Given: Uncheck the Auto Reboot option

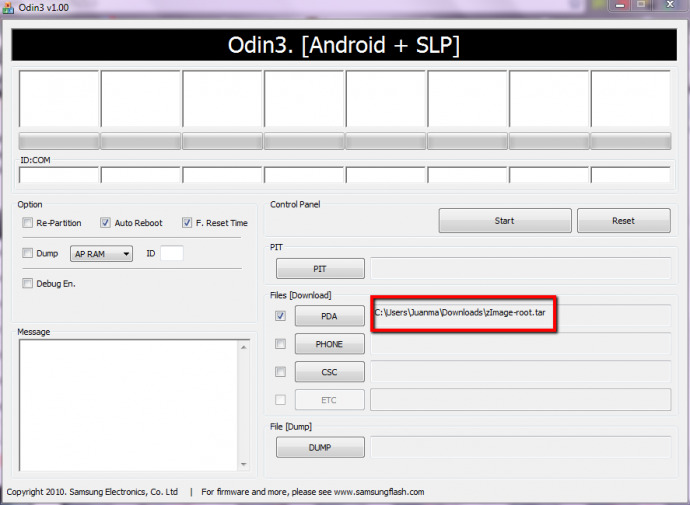Looking at the screenshot, I should [x=106, y=223].
